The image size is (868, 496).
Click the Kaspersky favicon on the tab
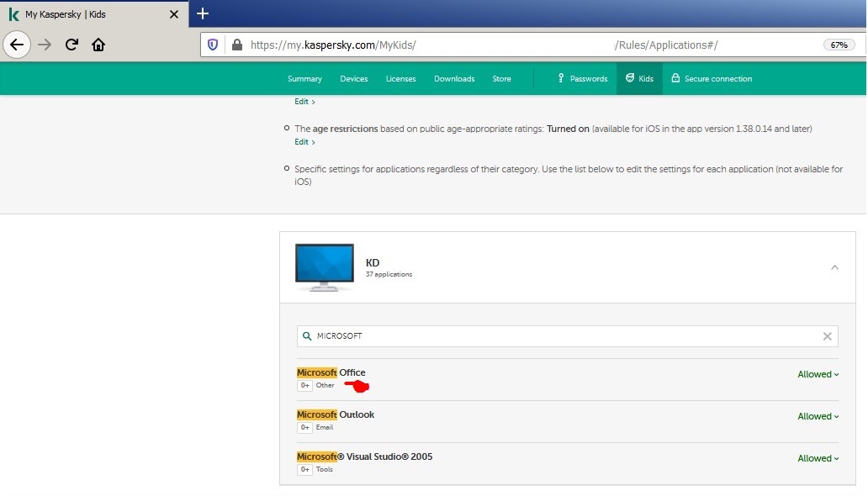(13, 14)
